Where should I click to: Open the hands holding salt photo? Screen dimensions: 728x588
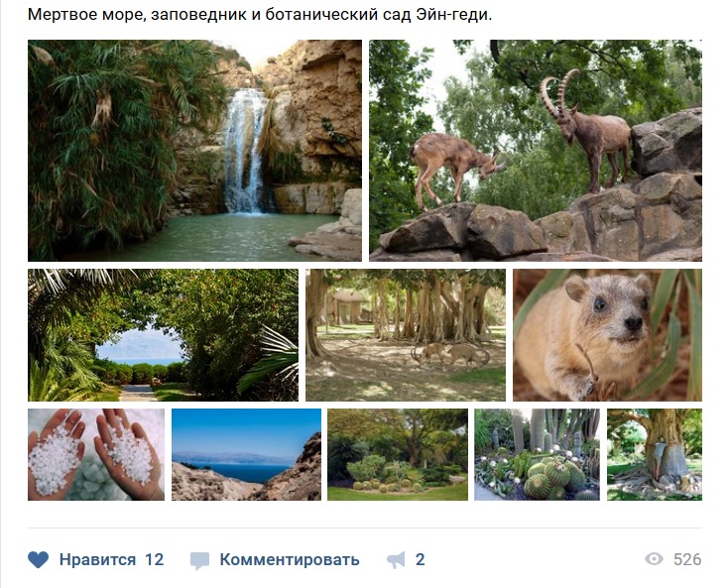tap(96, 454)
